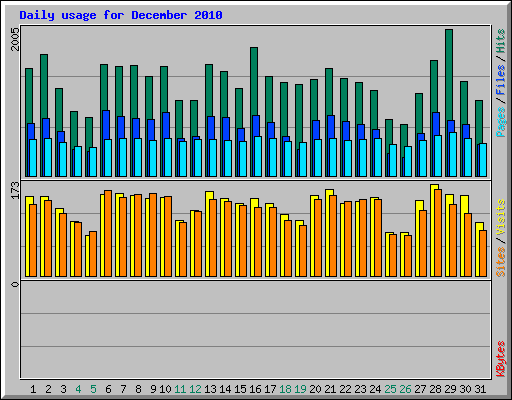Click the cyan Pages bar for day 1

(33, 158)
